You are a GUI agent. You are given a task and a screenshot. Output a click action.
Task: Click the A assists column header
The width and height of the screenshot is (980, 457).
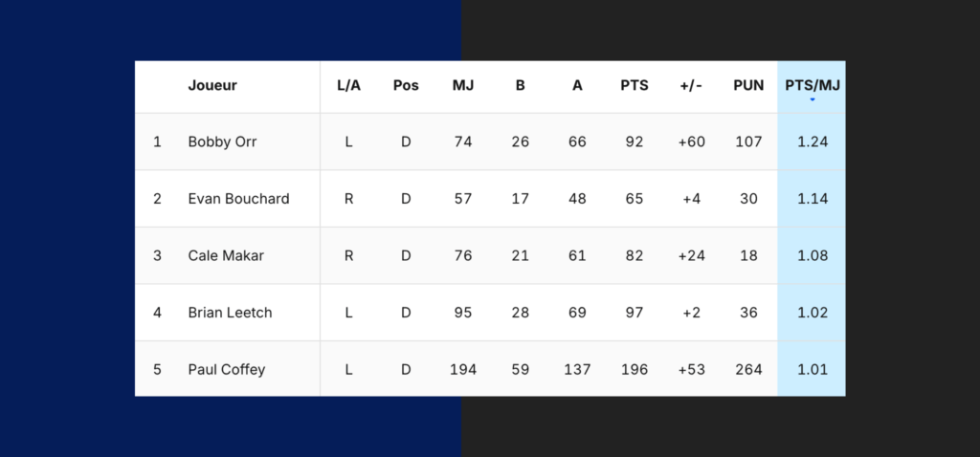click(x=577, y=85)
